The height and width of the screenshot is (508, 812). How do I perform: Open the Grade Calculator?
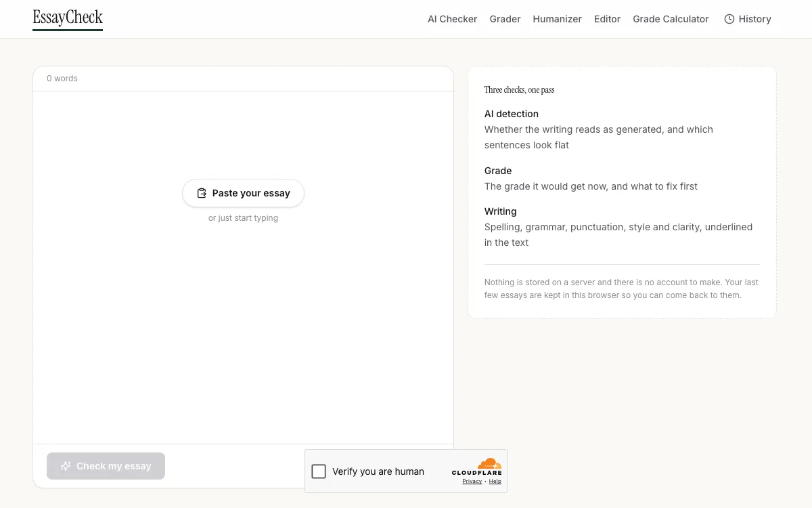pos(671,19)
